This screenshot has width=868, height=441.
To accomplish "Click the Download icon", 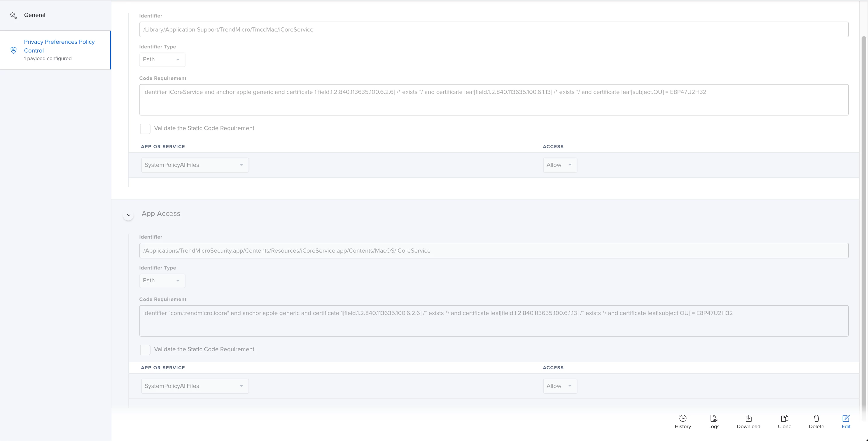I will click(x=748, y=418).
